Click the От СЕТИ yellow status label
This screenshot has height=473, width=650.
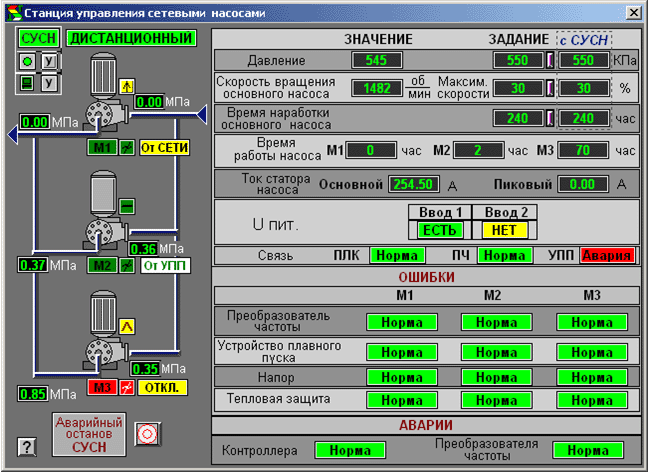[x=165, y=148]
